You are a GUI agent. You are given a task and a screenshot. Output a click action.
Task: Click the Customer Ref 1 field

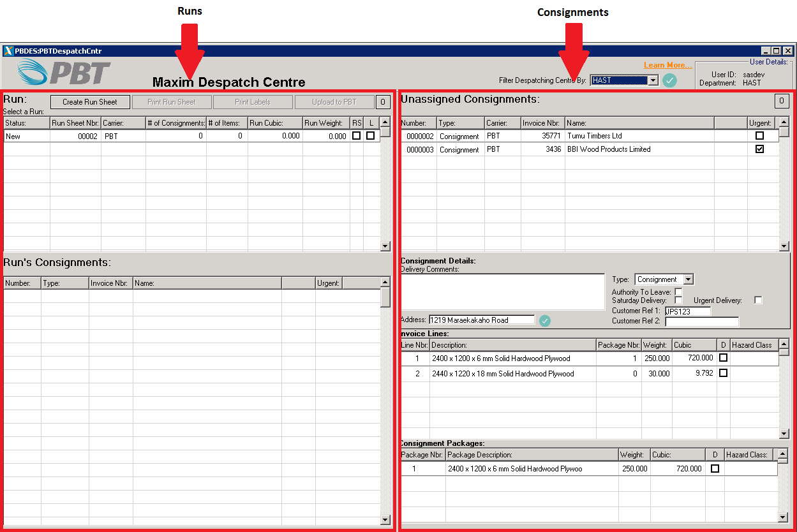[688, 311]
